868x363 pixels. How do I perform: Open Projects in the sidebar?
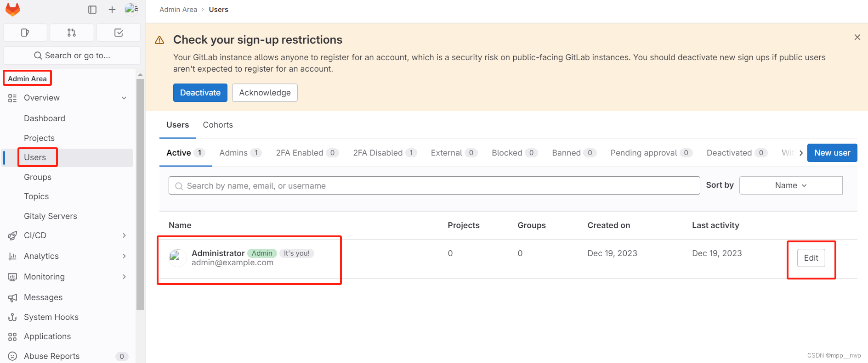[x=39, y=138]
